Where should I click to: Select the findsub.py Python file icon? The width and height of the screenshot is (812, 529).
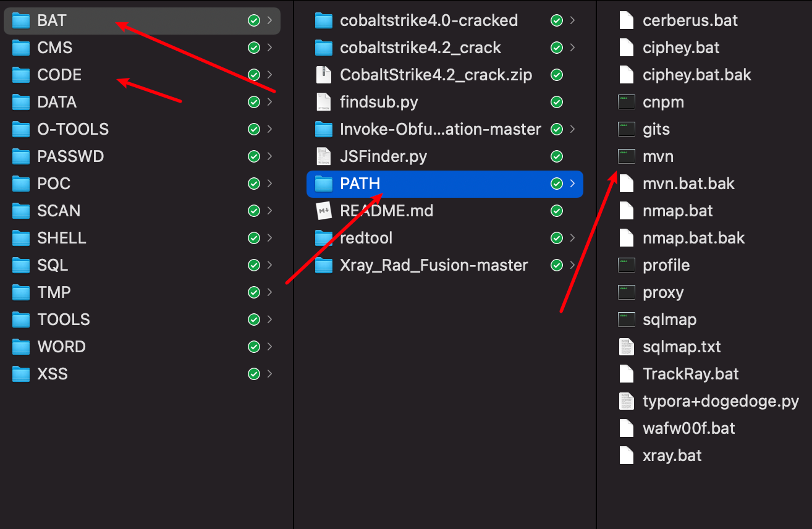[324, 103]
